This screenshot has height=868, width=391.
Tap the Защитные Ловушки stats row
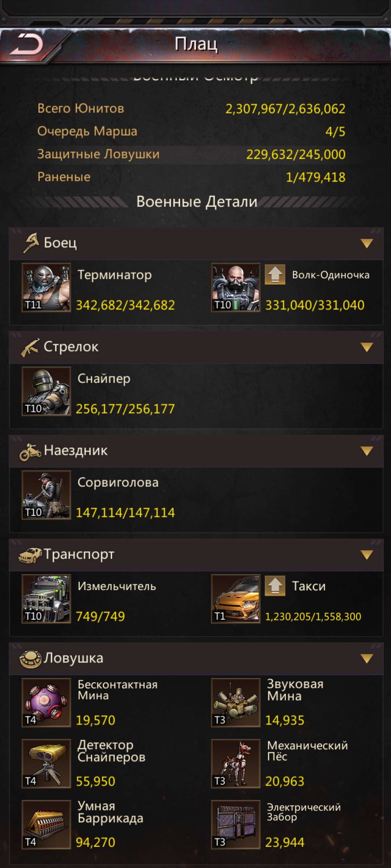(191, 154)
